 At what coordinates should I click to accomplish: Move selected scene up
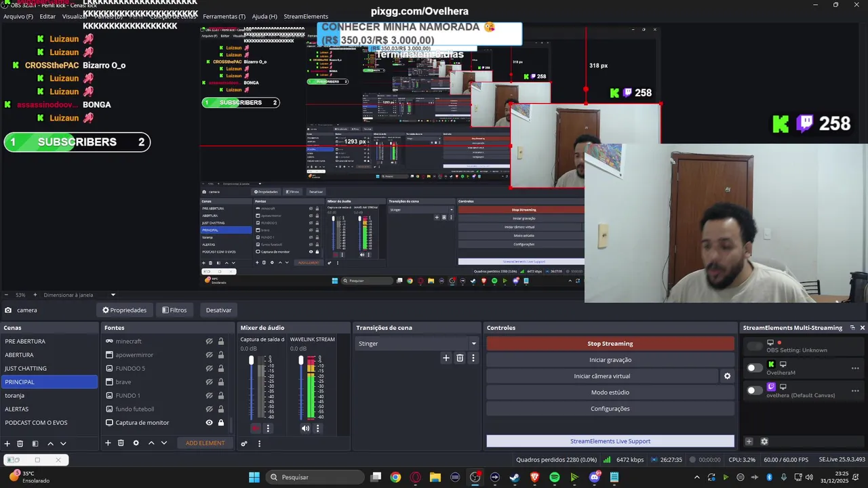(50, 443)
